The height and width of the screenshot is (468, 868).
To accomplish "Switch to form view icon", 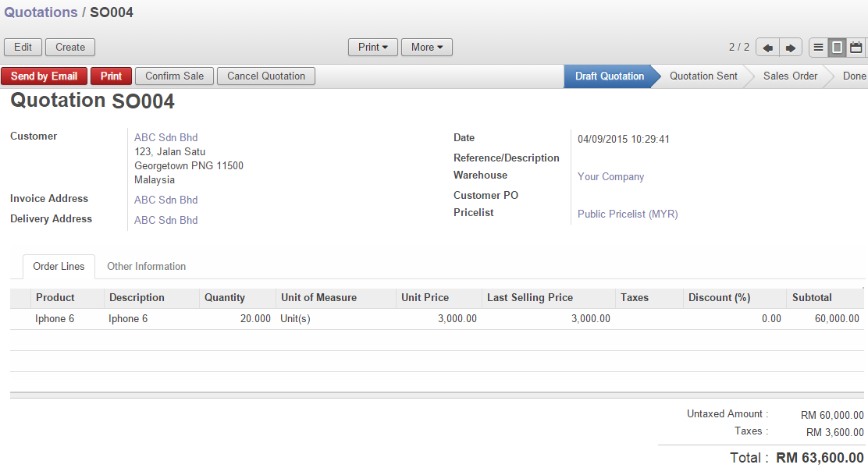I will pos(837,48).
